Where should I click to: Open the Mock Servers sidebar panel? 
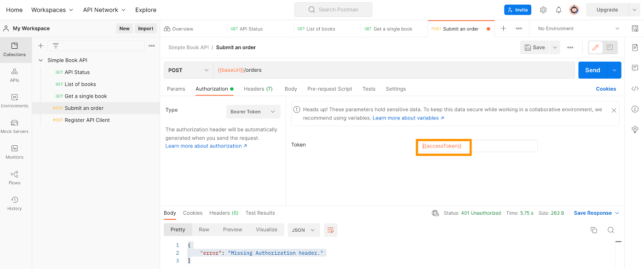tap(15, 127)
